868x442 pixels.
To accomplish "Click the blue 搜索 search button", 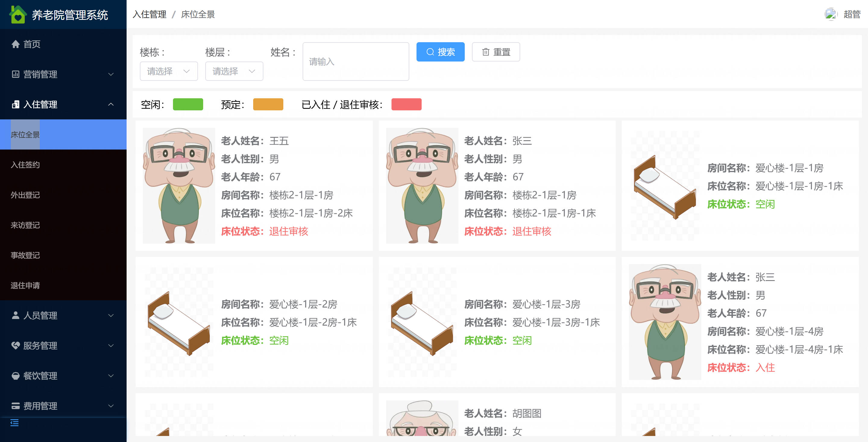I will [x=440, y=52].
